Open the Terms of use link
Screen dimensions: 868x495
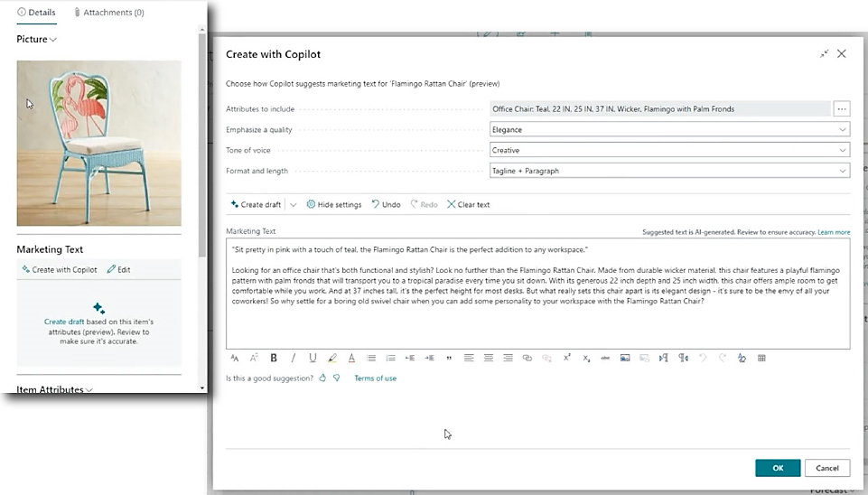click(375, 378)
